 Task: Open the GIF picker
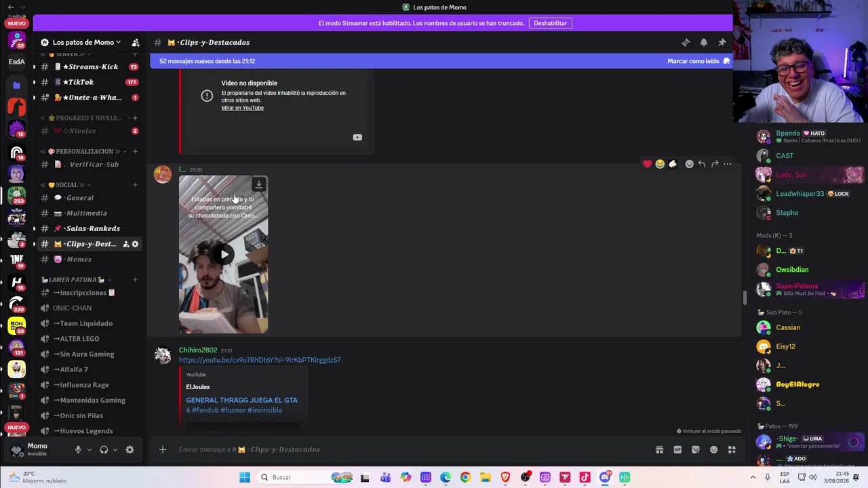(x=677, y=449)
